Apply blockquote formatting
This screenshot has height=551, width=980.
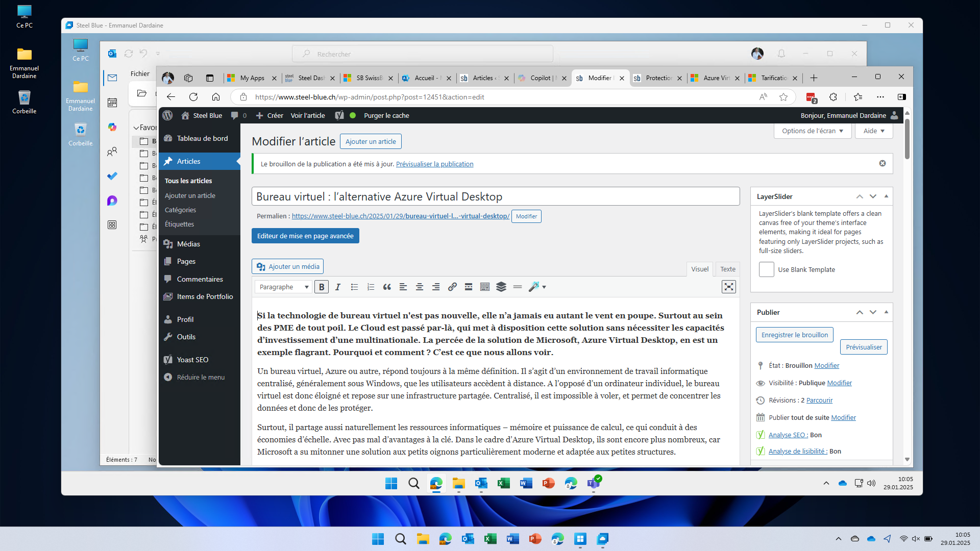(387, 287)
